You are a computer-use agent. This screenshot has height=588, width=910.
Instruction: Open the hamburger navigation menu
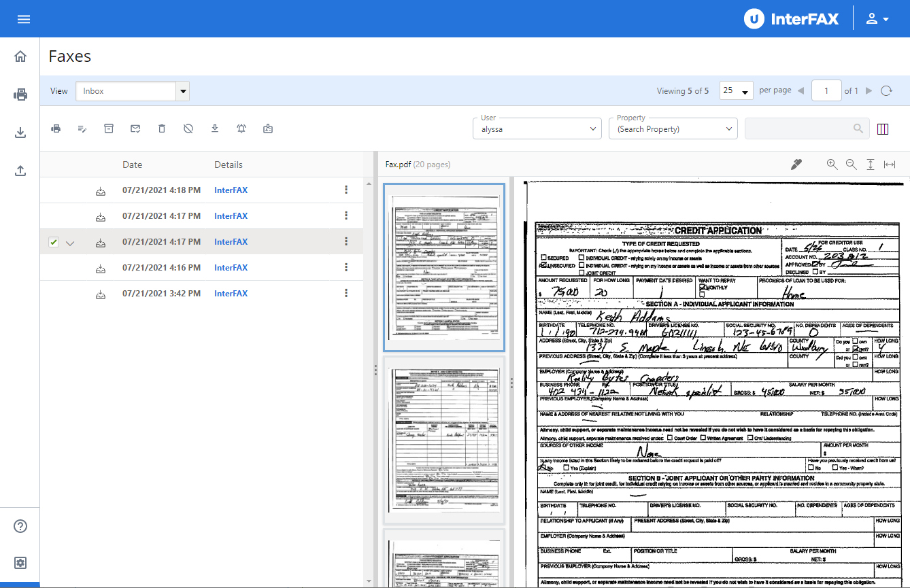(23, 18)
